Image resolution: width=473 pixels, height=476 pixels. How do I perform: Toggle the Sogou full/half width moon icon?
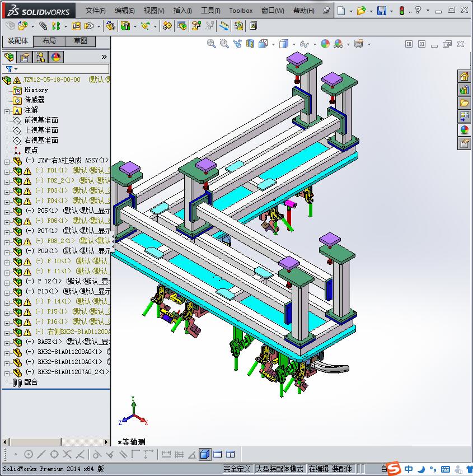click(422, 469)
